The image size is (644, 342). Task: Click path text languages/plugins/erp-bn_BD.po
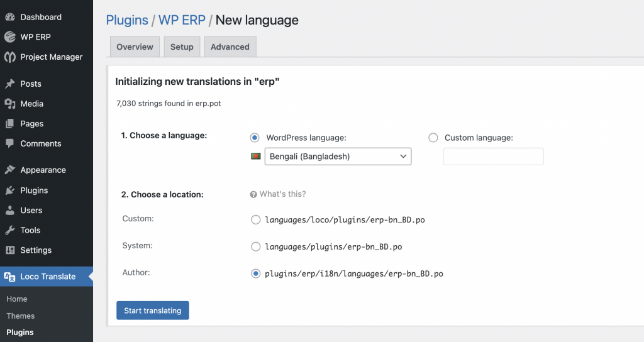click(x=333, y=246)
